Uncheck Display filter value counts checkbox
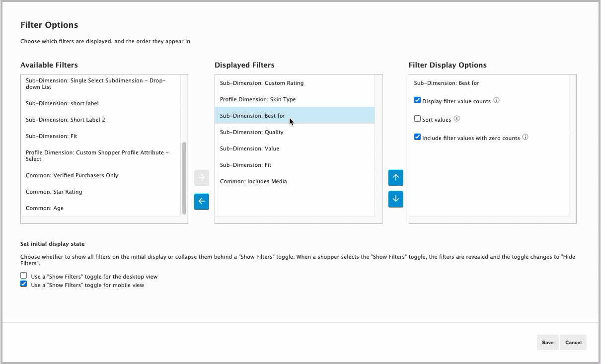Screen dimensions: 601x364 (x=417, y=100)
